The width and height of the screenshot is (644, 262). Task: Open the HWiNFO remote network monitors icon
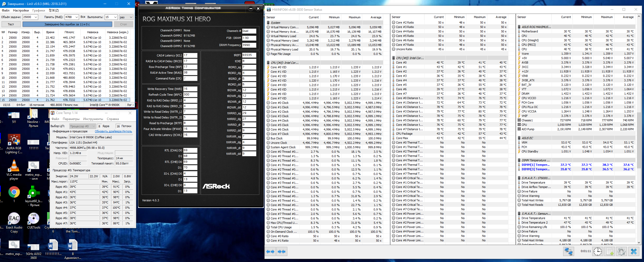568,252
